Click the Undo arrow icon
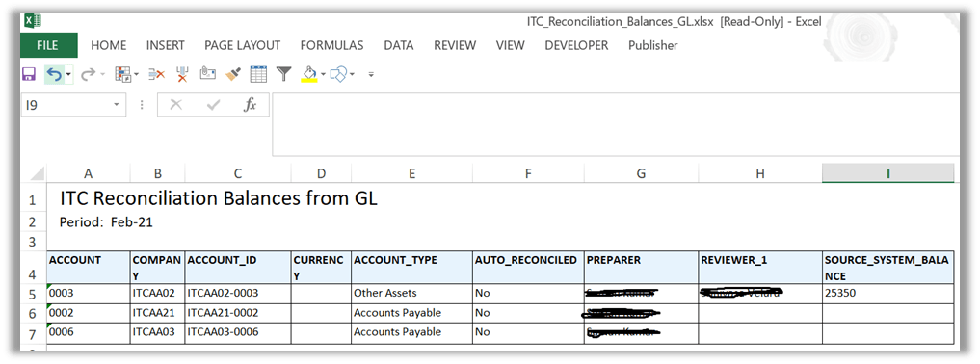 click(x=54, y=75)
